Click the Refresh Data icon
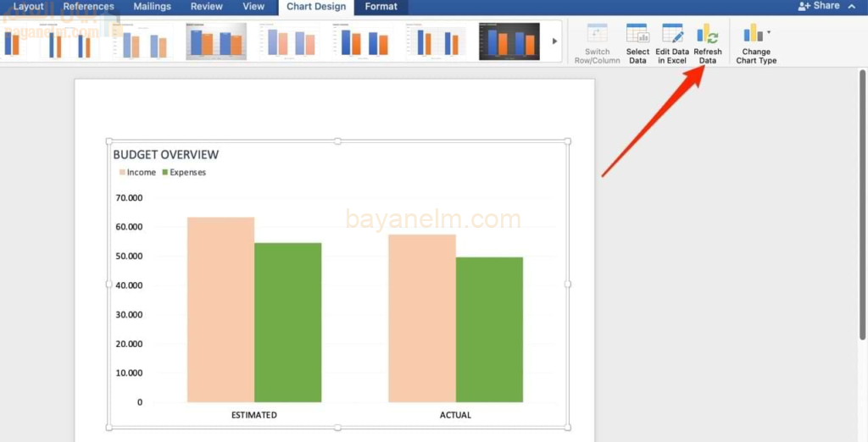Image resolution: width=868 pixels, height=442 pixels. point(708,35)
